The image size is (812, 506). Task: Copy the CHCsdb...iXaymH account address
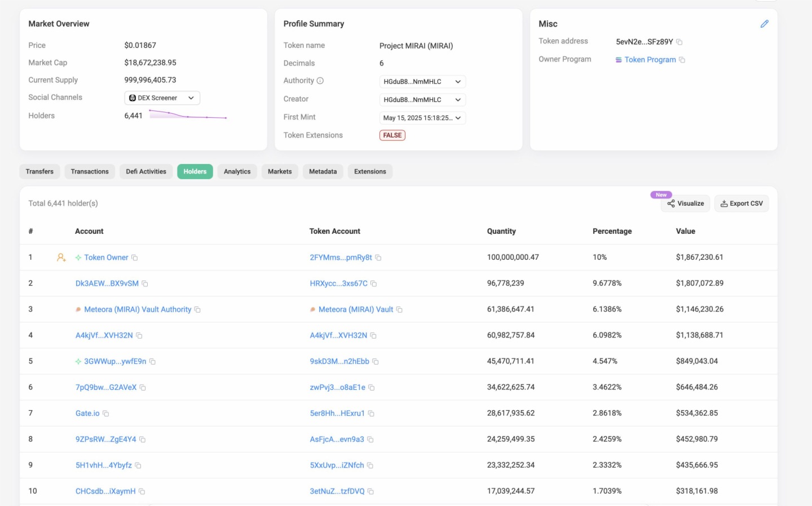point(142,491)
